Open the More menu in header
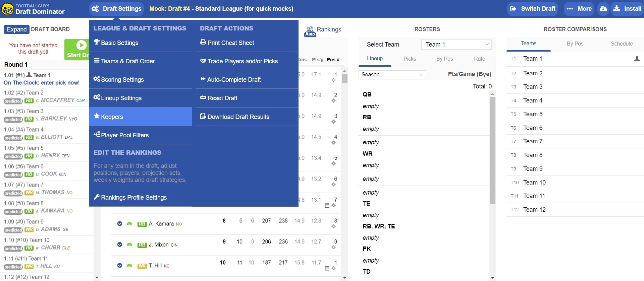Screen dimensions: 644x281 579,9
